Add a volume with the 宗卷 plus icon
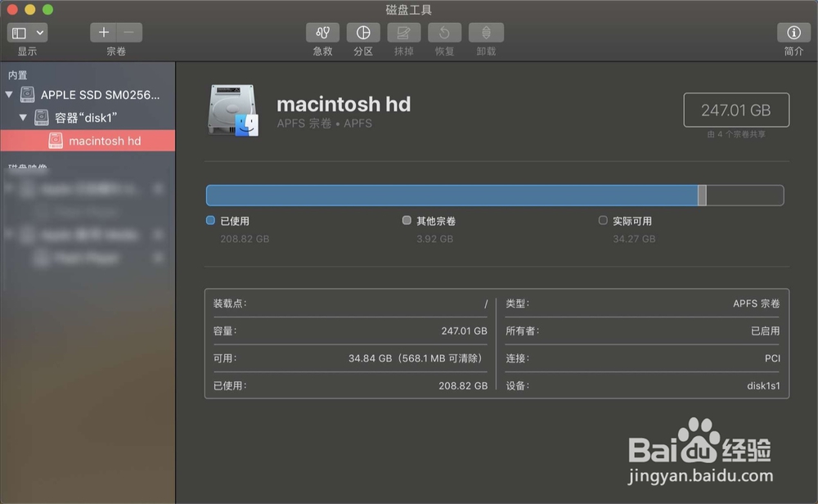 [104, 33]
